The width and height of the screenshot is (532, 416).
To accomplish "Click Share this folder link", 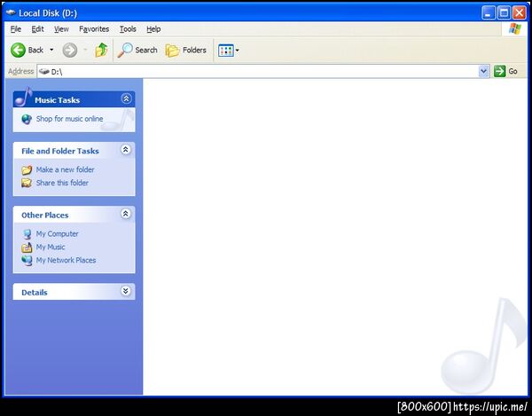I will [x=62, y=183].
